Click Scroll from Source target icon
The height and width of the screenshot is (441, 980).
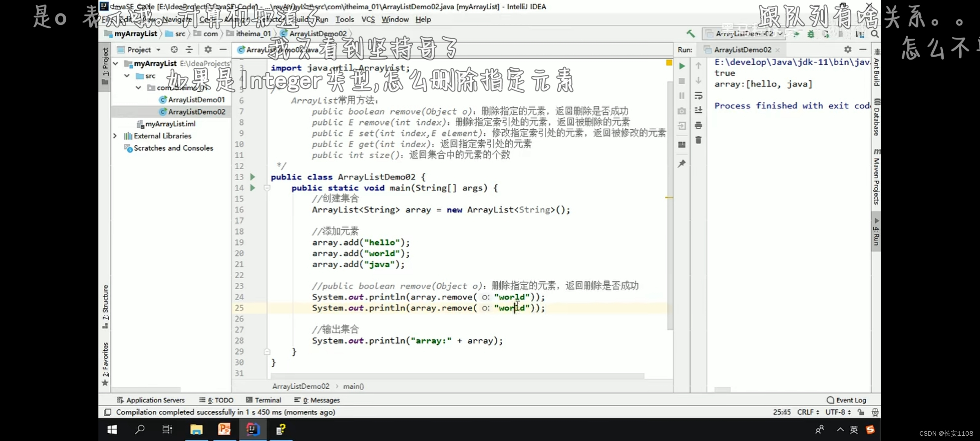pyautogui.click(x=174, y=49)
